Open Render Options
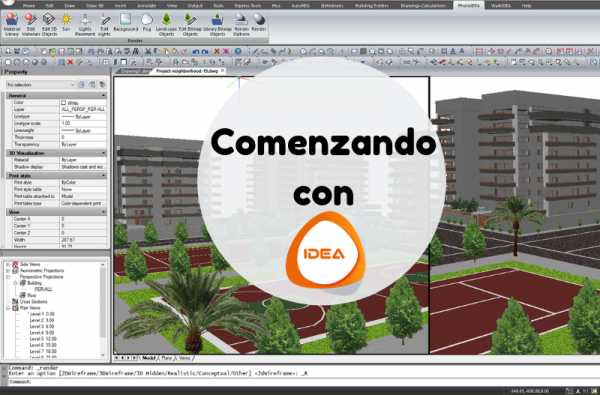The height and width of the screenshot is (395, 600). 241,24
